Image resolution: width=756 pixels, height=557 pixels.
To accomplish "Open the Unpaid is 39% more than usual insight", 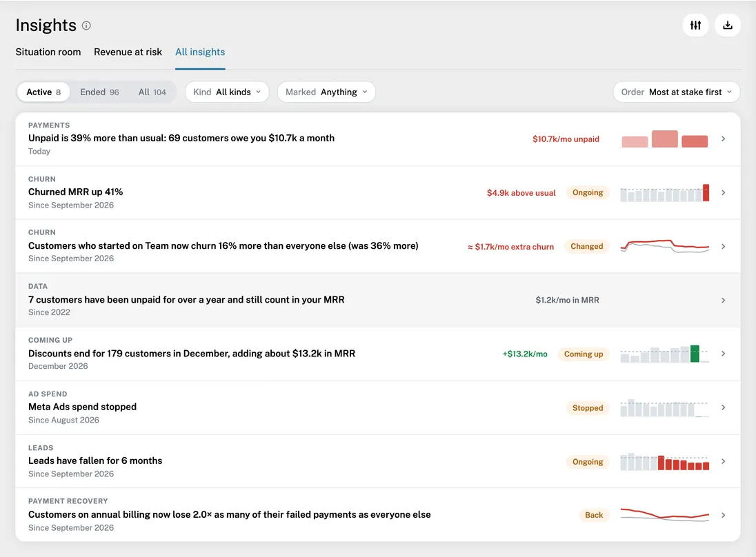I will [378, 139].
